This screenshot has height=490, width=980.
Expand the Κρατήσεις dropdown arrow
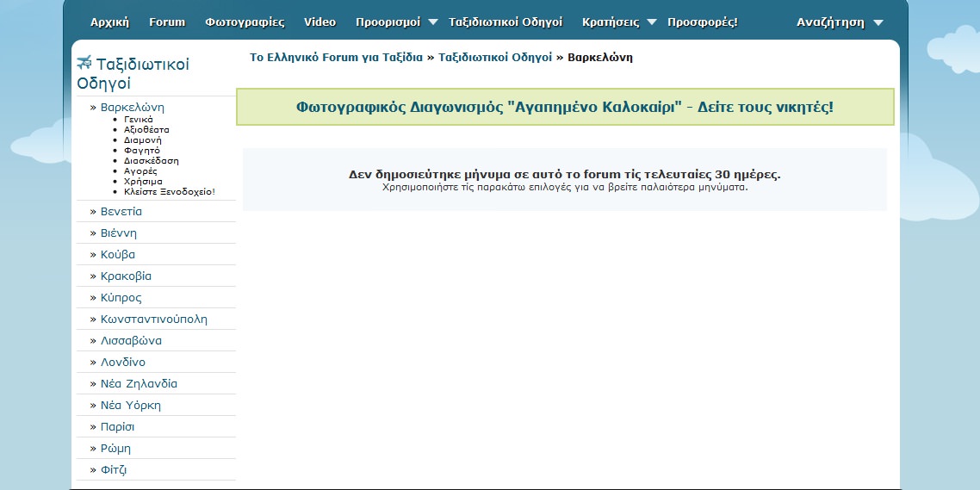coord(651,22)
